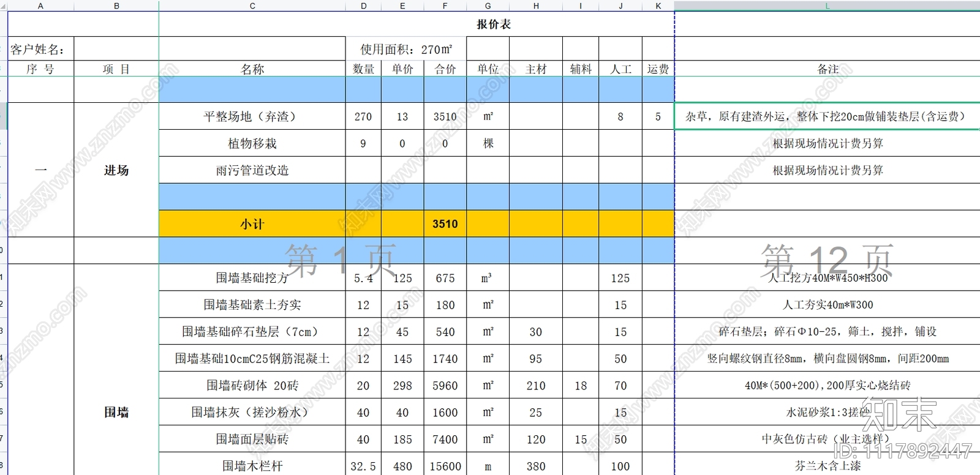
Task: Select column B header
Action: [x=116, y=6]
